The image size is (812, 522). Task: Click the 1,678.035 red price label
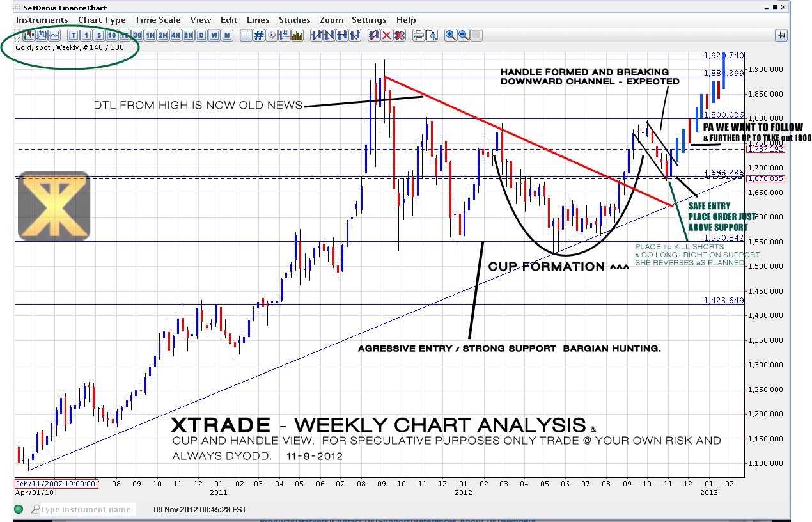point(767,179)
